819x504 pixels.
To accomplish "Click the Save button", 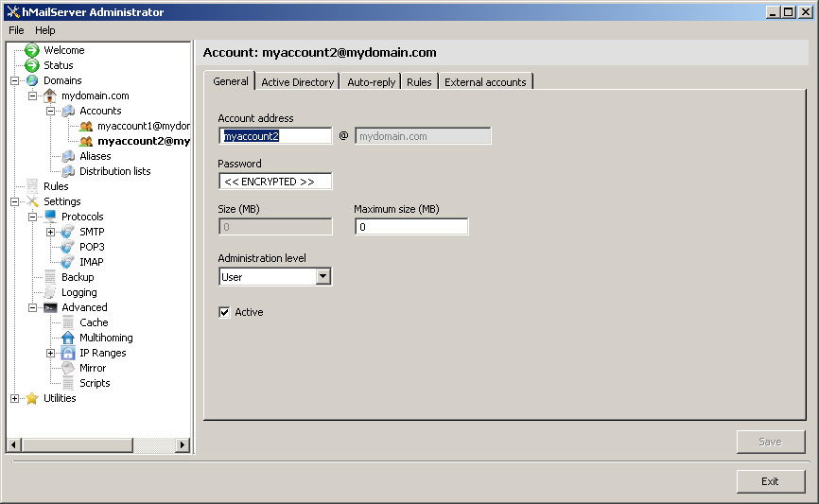I will (771, 442).
